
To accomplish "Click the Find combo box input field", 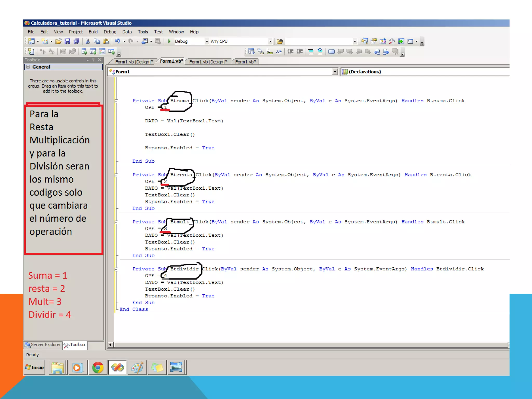I will tap(319, 41).
